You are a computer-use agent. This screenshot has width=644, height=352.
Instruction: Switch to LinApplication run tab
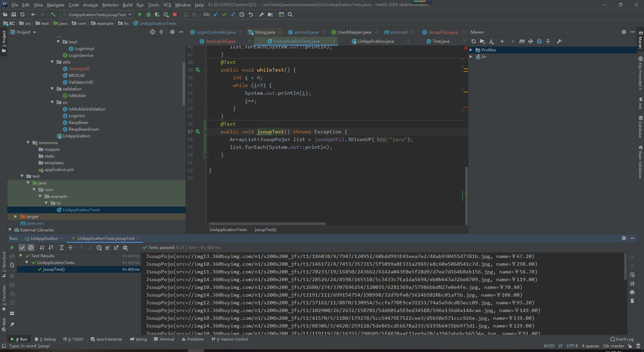point(44,238)
